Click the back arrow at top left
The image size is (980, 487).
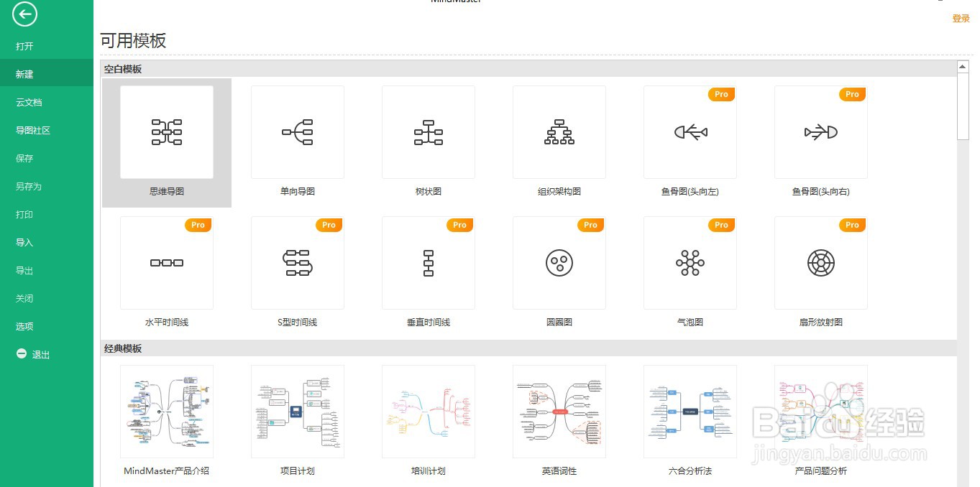coord(24,14)
